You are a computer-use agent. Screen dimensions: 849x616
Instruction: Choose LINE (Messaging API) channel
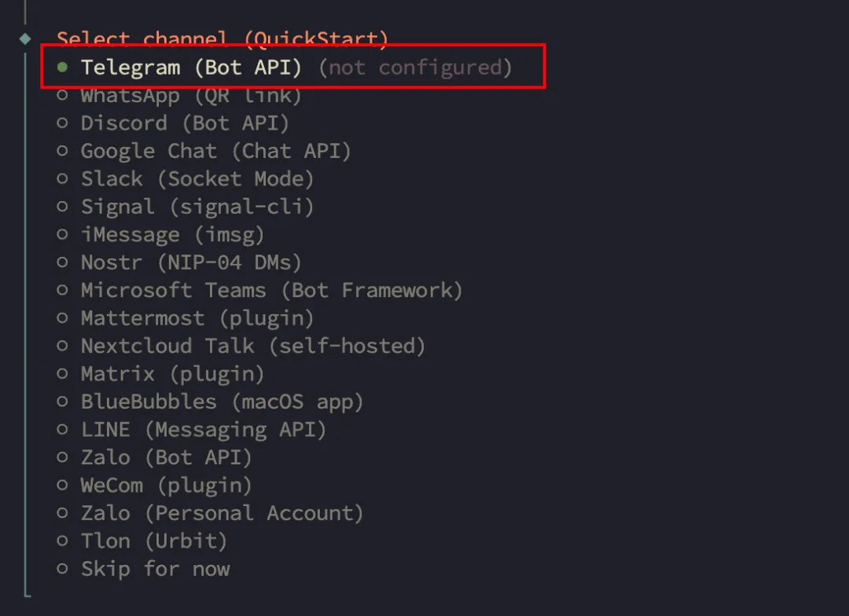[203, 430]
